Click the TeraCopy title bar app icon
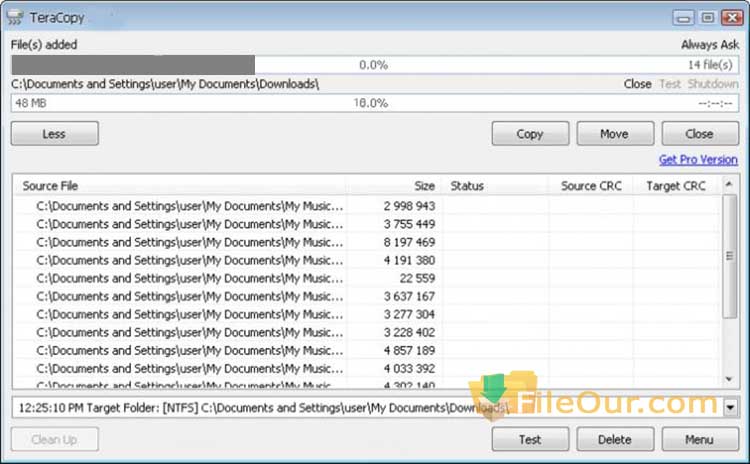 [15, 17]
